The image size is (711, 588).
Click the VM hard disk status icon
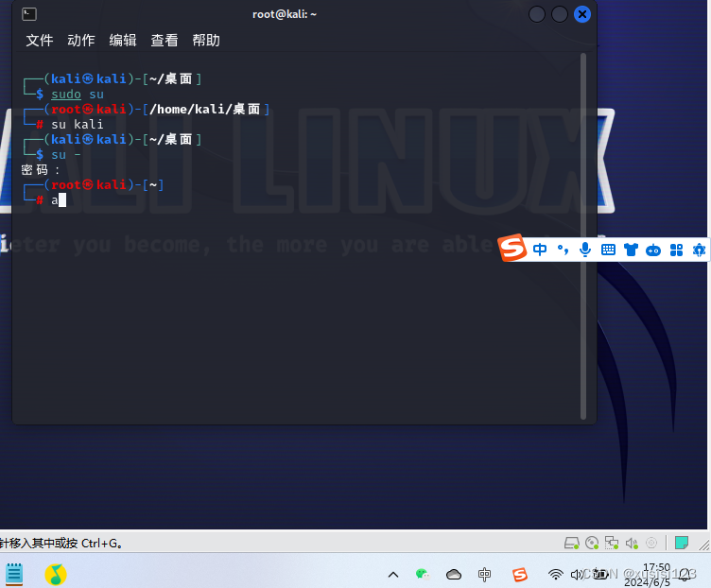click(x=571, y=543)
